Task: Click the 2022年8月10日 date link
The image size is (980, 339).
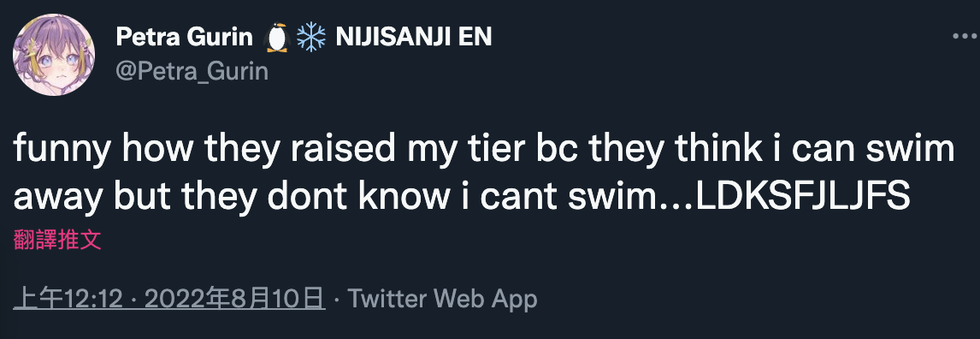Action: click(x=235, y=299)
